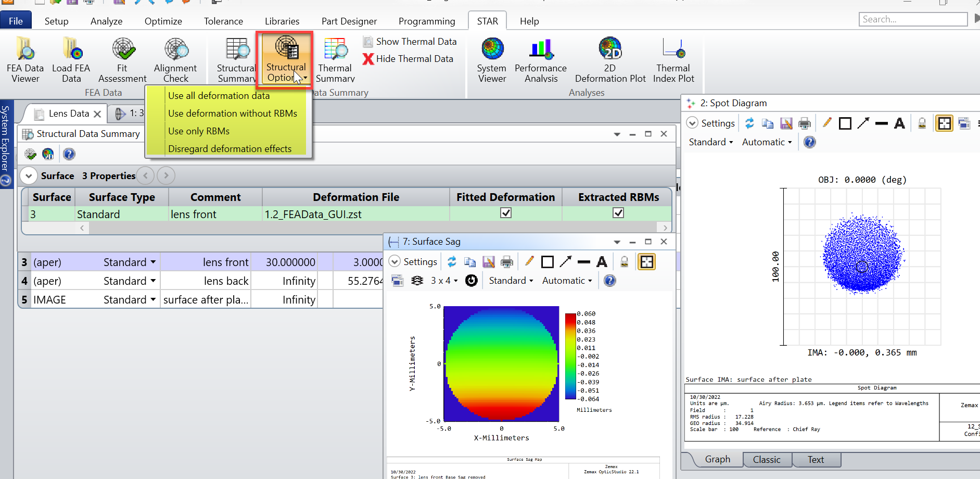Open the Part Designer tab
The height and width of the screenshot is (479, 980).
pos(349,21)
